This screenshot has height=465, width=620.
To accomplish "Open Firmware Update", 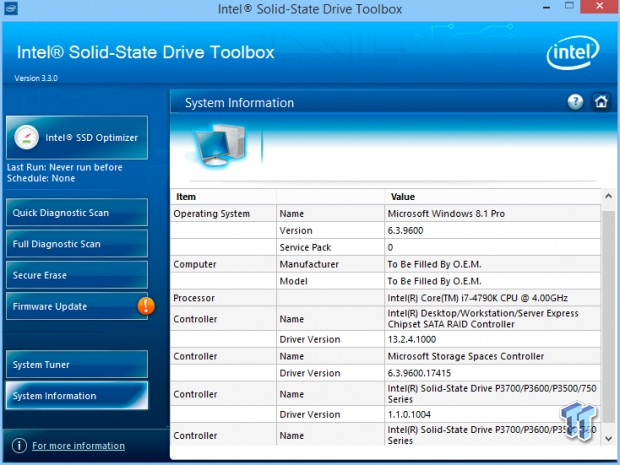I will pos(77,306).
